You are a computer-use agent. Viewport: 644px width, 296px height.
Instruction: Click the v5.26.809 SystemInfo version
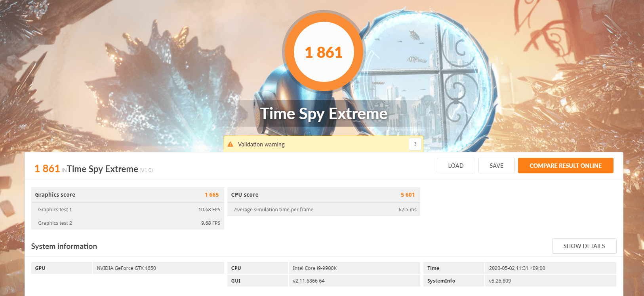(x=500, y=281)
